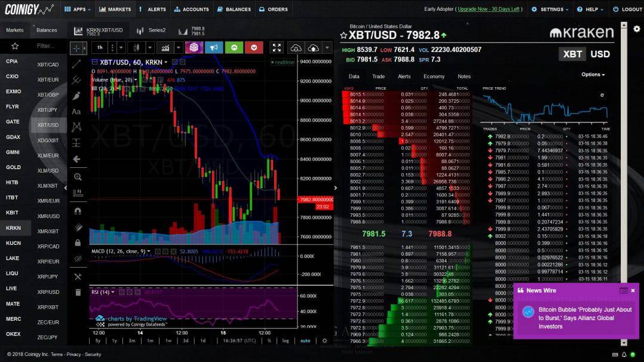Click the Logout button
The width and height of the screenshot is (644, 362).
627,9
